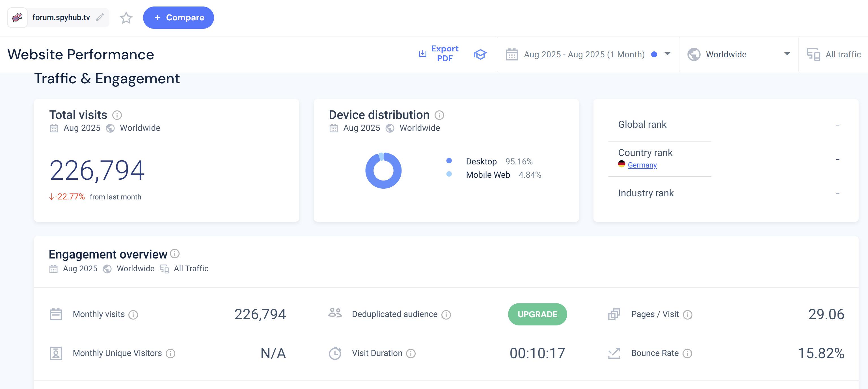The image size is (868, 389).
Task: Click the Pages / Visit info icon
Action: [687, 315]
